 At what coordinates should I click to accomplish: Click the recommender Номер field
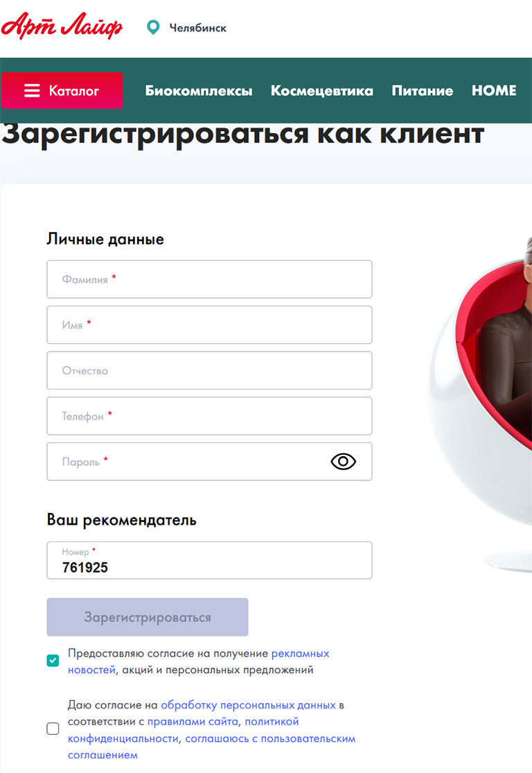(209, 560)
